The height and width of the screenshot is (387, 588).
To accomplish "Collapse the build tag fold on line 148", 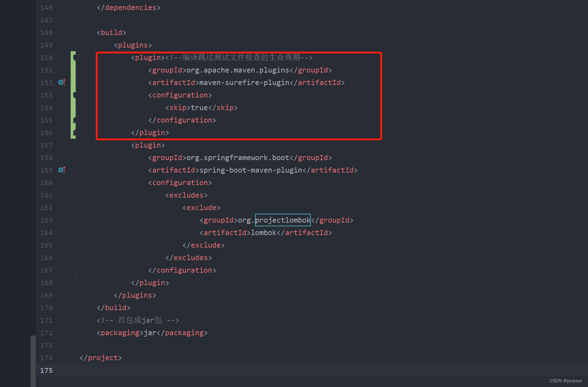I will pos(76,33).
